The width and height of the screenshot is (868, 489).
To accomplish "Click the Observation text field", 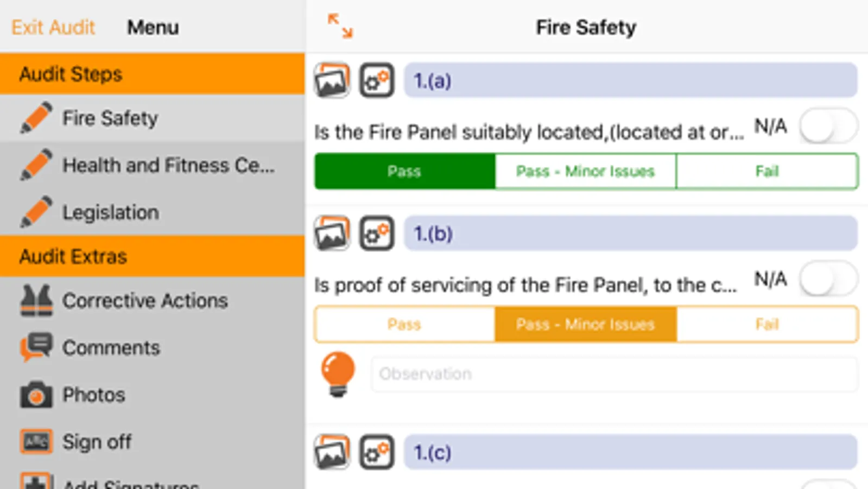I will click(x=613, y=374).
